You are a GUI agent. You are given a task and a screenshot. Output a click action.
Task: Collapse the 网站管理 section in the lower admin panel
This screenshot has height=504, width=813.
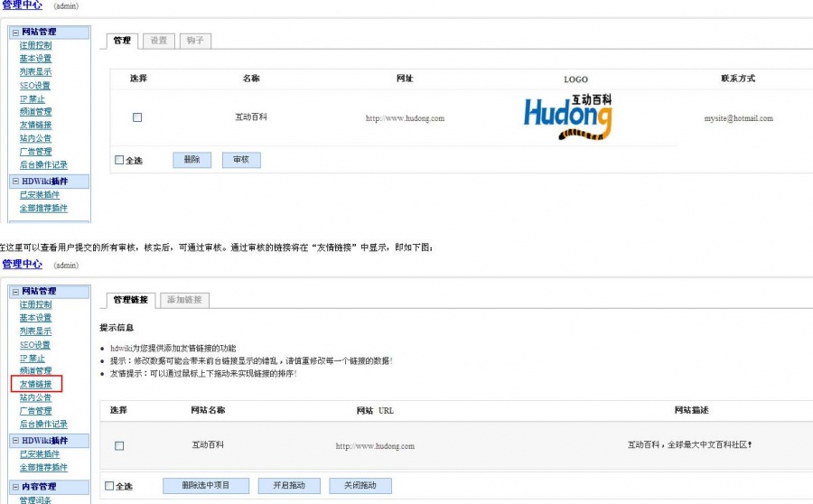click(x=15, y=292)
